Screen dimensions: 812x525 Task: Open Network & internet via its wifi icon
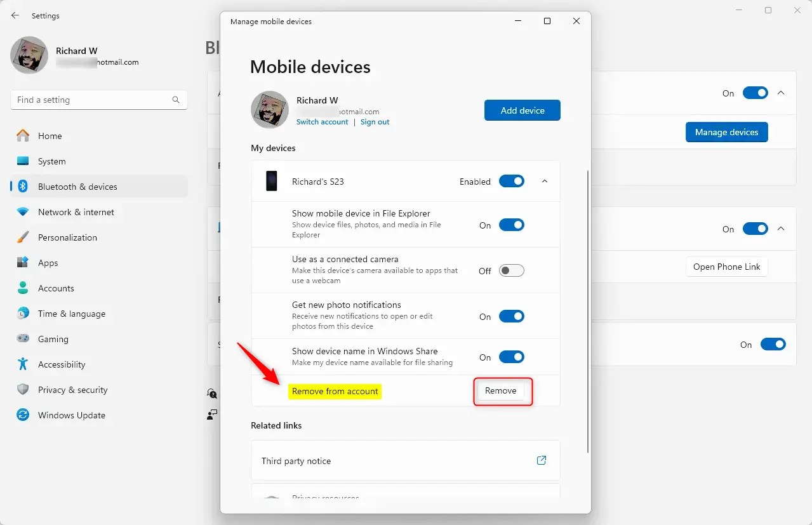(x=23, y=212)
